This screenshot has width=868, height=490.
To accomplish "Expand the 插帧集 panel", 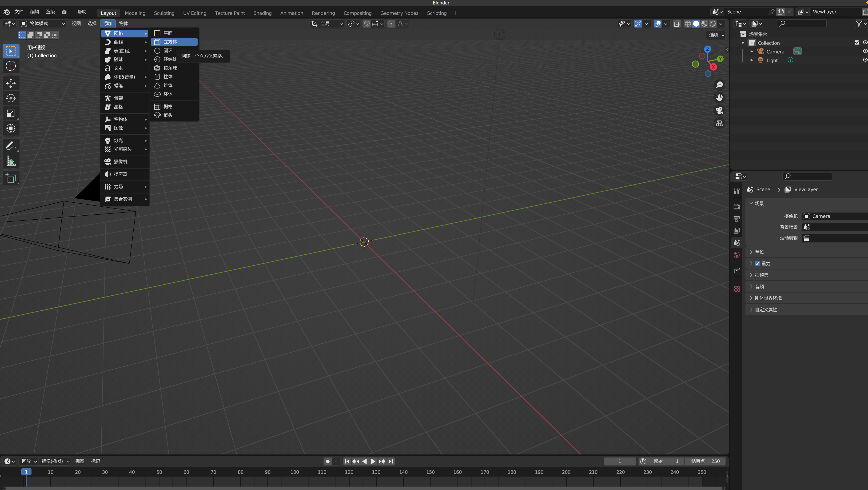I will (807, 275).
